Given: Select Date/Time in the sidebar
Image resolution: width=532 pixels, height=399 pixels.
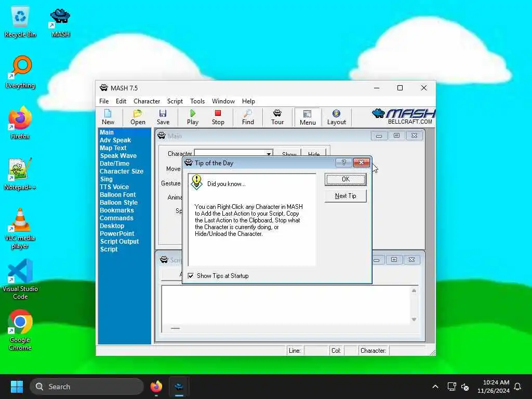Looking at the screenshot, I should (114, 164).
